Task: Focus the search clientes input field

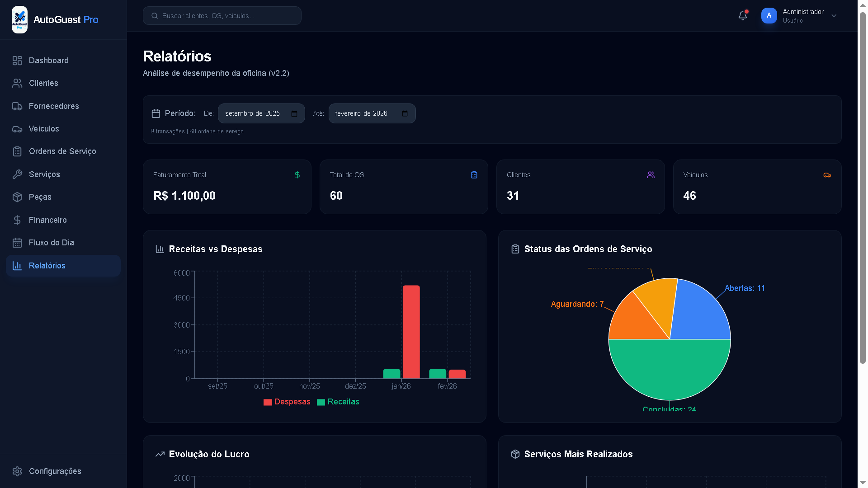Action: click(226, 16)
